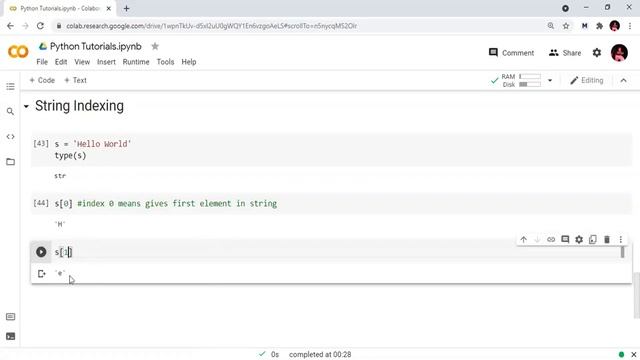Viewport: 640px width, 360px height.
Task: Open Chrome profile avatar
Action: (615, 26)
